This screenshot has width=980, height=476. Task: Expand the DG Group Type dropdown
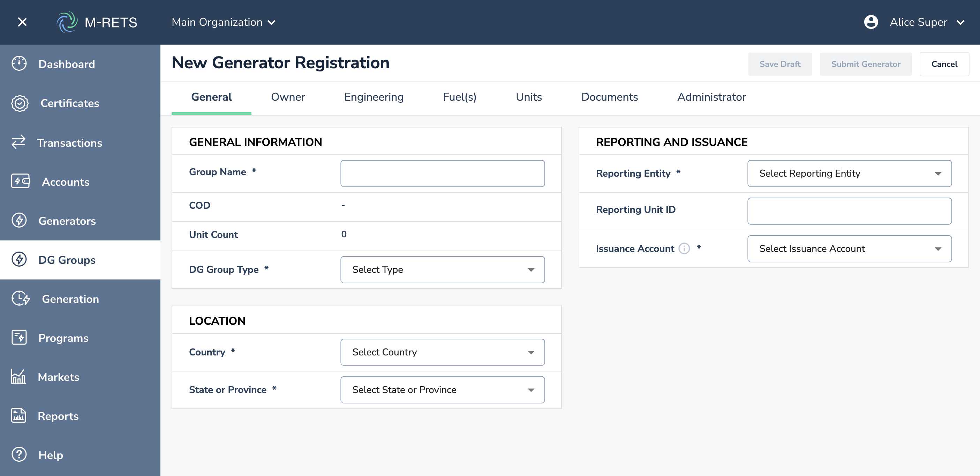442,270
